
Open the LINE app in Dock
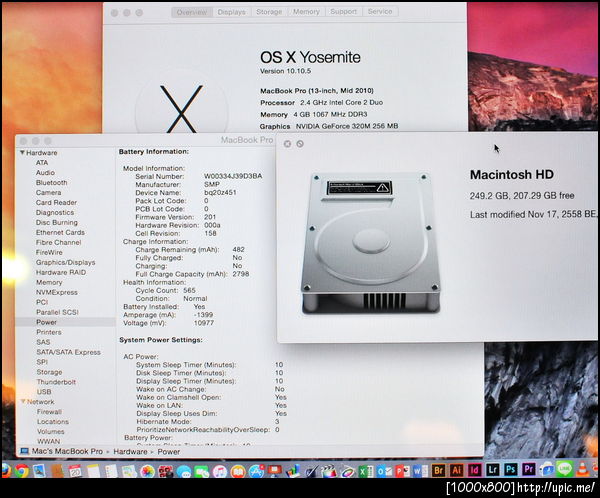pyautogui.click(x=565, y=469)
